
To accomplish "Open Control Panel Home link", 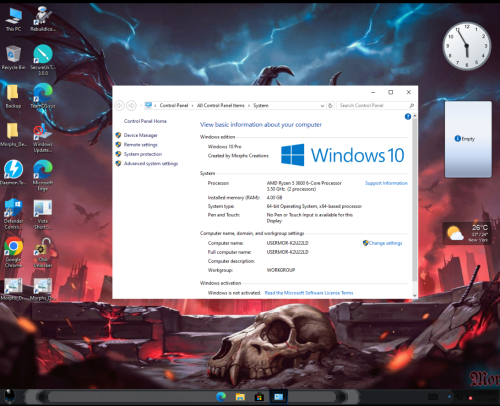I will 145,121.
